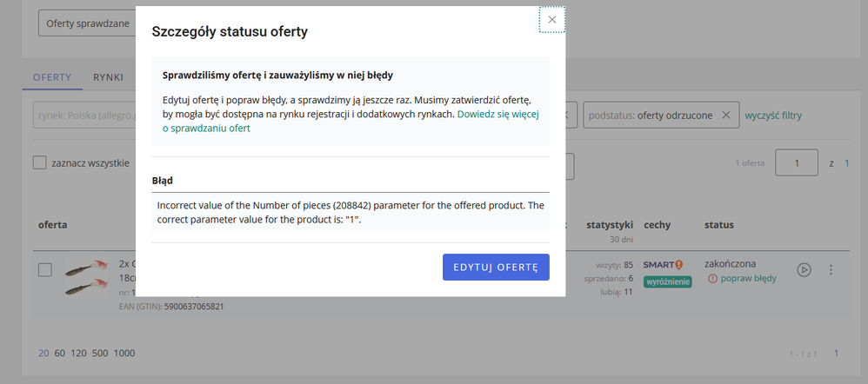Close the offer status details dialog
The width and height of the screenshot is (868, 384).
552,19
